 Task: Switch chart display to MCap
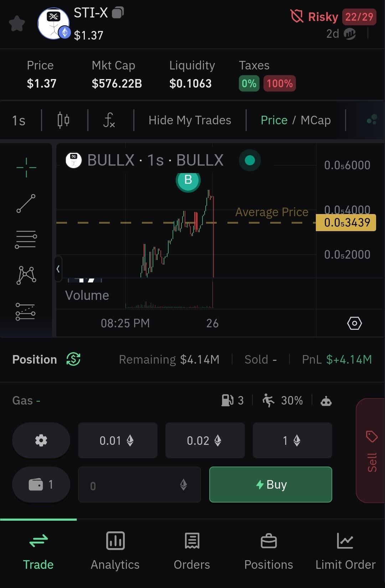(315, 120)
